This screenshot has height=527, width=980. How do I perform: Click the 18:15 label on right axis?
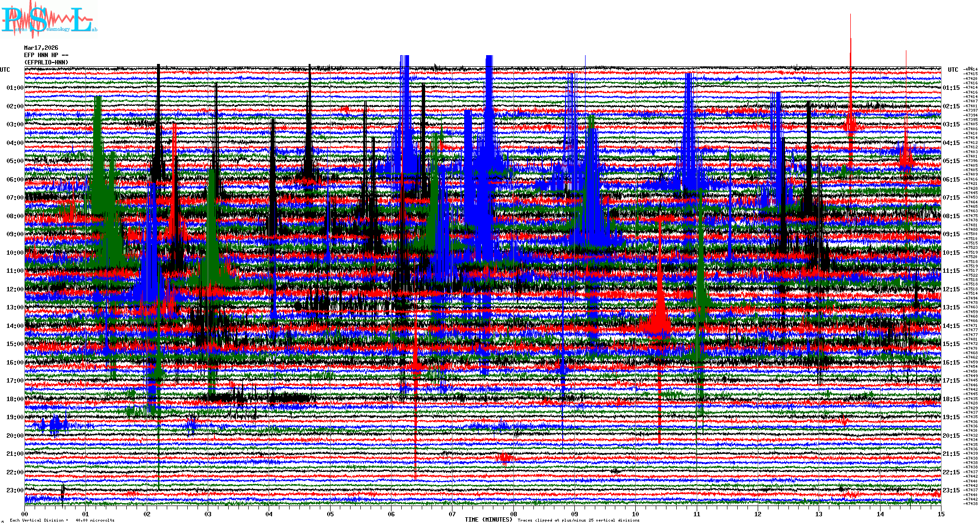[951, 399]
